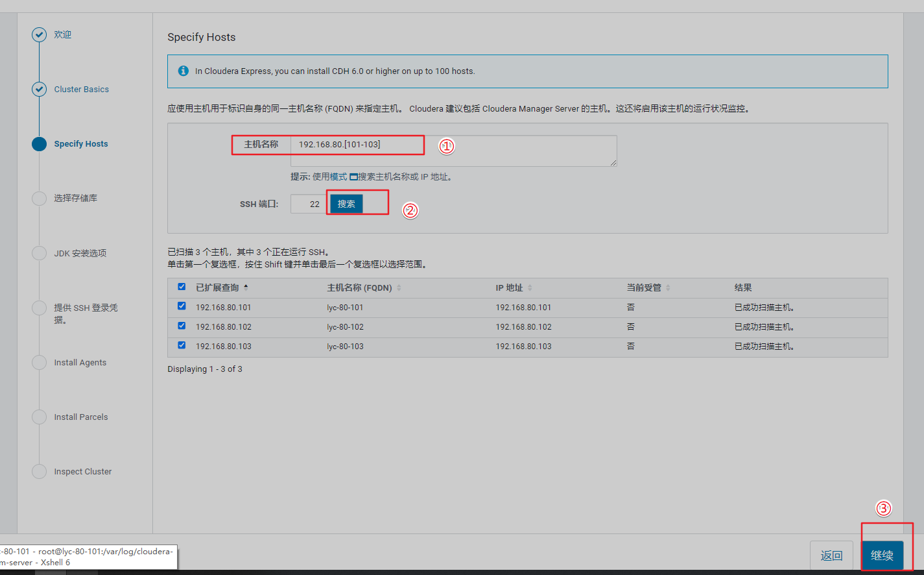Click the Specify Hosts page heading
Viewport: 924px width, 575px height.
pos(202,37)
